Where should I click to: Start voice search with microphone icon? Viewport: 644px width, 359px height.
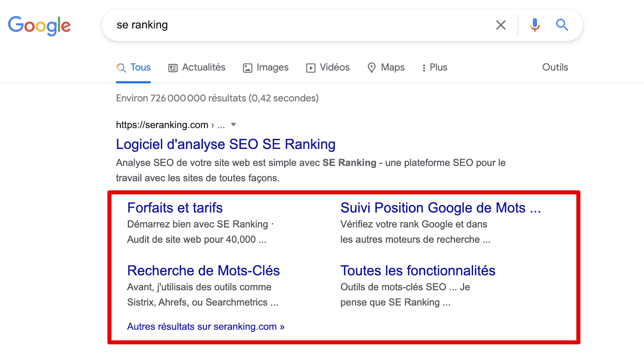(x=535, y=25)
